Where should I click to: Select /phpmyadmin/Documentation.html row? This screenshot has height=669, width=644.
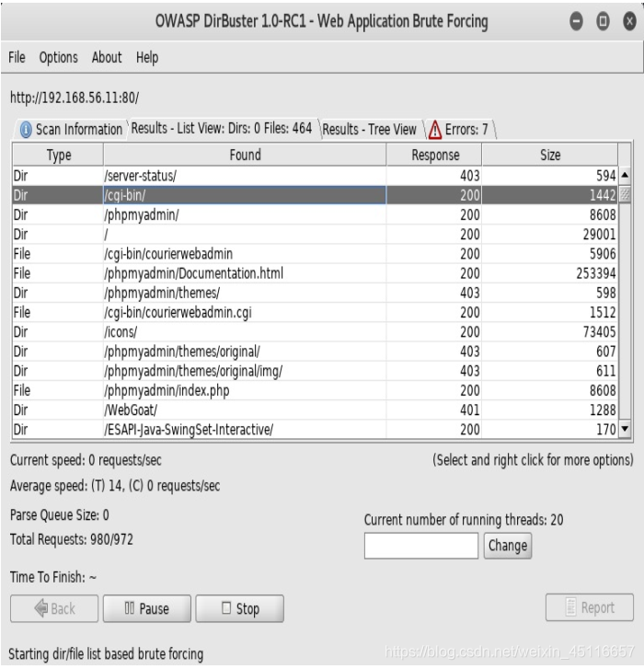pyautogui.click(x=316, y=273)
